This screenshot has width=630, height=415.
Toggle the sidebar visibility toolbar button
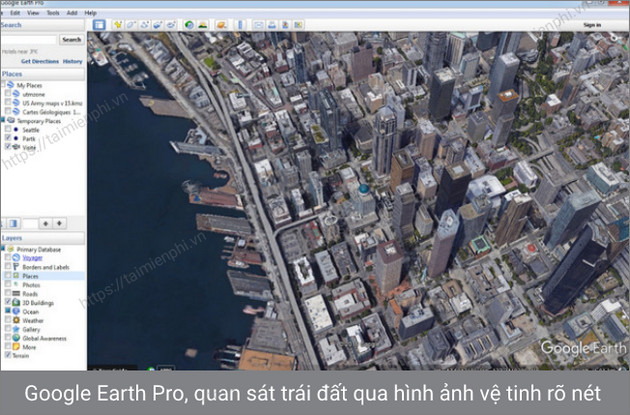[x=99, y=25]
